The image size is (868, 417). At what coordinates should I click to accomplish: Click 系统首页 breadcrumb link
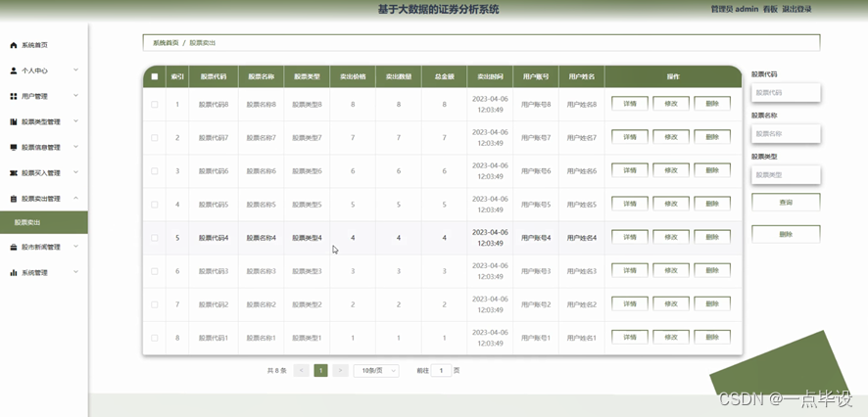coord(167,43)
